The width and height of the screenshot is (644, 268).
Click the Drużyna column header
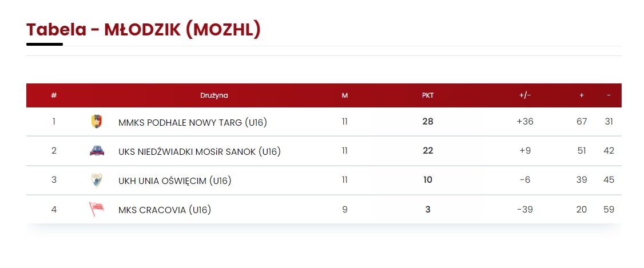tap(214, 95)
